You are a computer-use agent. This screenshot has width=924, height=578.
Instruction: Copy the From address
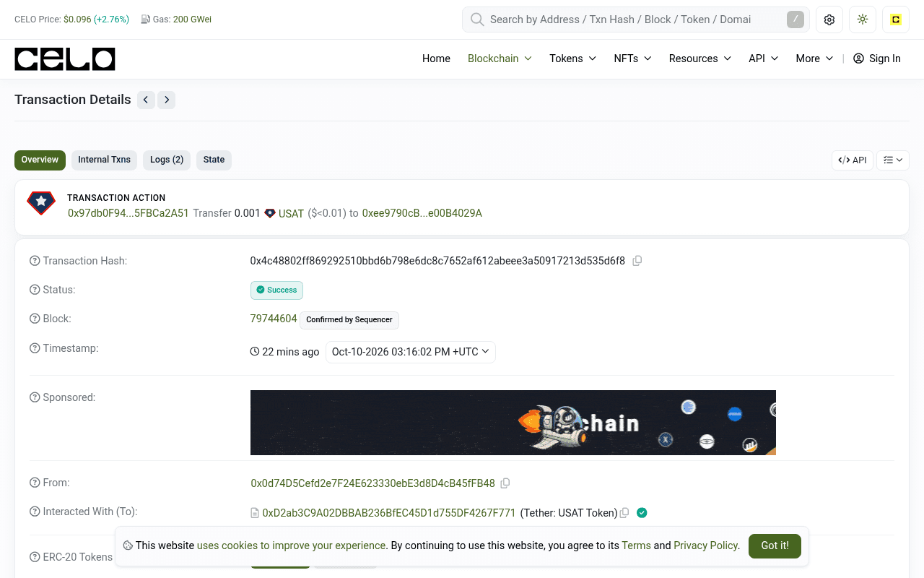[505, 483]
